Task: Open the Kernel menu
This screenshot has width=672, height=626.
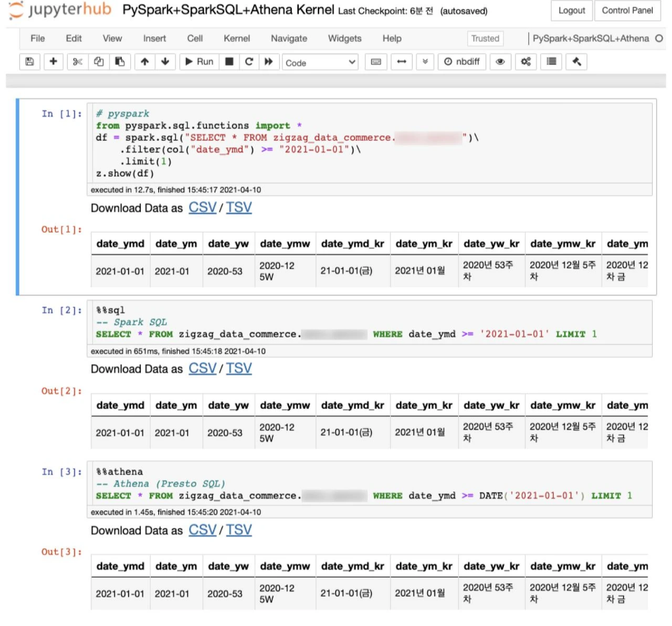Action: (x=237, y=38)
